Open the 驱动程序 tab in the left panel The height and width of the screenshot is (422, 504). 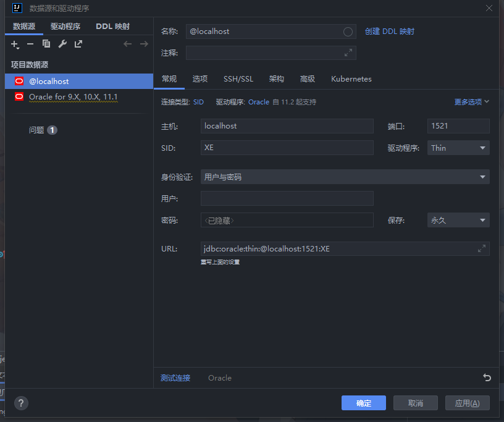[x=65, y=27]
